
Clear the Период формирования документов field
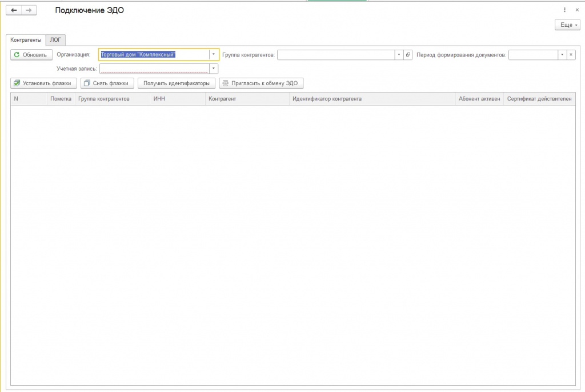pyautogui.click(x=571, y=55)
